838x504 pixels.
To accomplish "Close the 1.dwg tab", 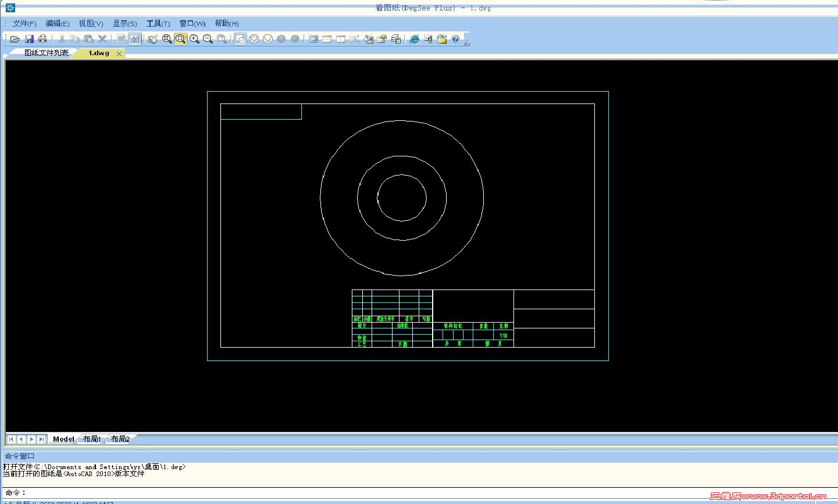I will (119, 53).
